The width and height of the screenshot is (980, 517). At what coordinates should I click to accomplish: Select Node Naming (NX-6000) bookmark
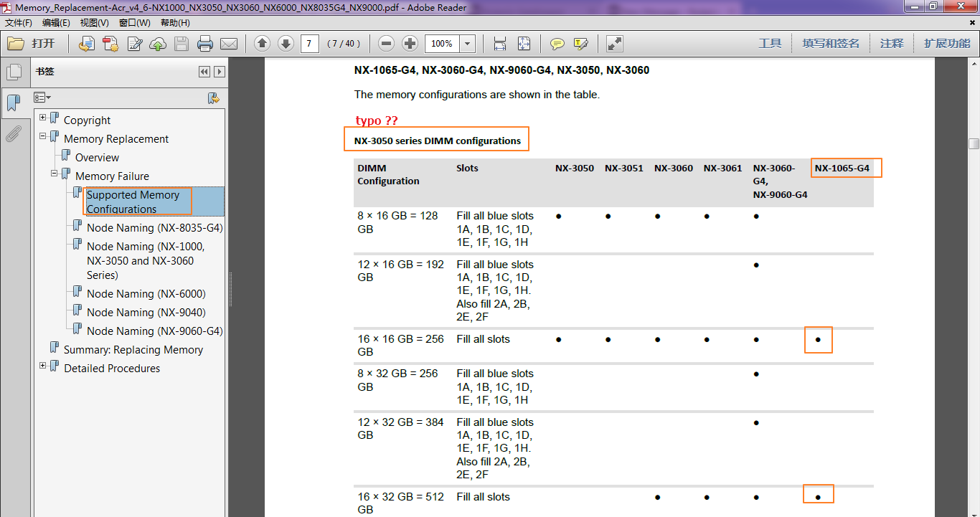tap(146, 294)
